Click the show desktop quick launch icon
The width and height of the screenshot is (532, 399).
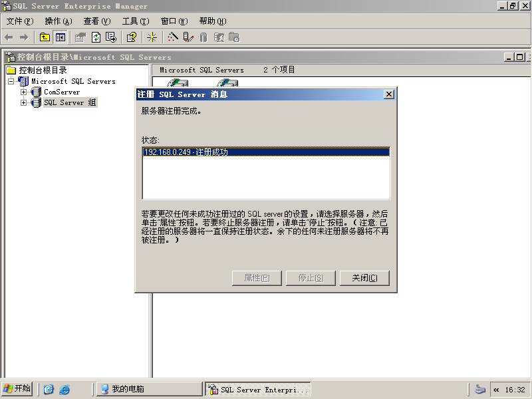tap(49, 389)
